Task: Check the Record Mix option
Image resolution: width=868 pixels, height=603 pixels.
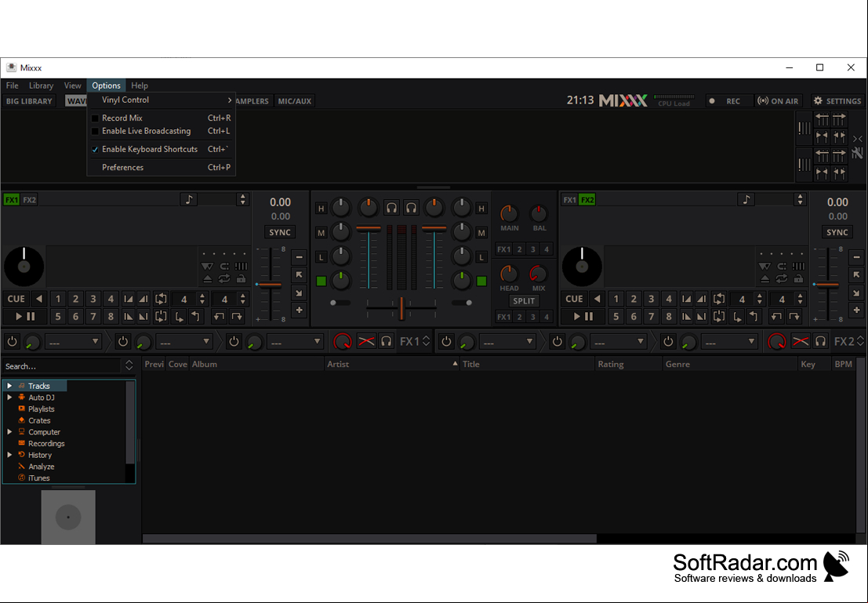Action: click(161, 118)
